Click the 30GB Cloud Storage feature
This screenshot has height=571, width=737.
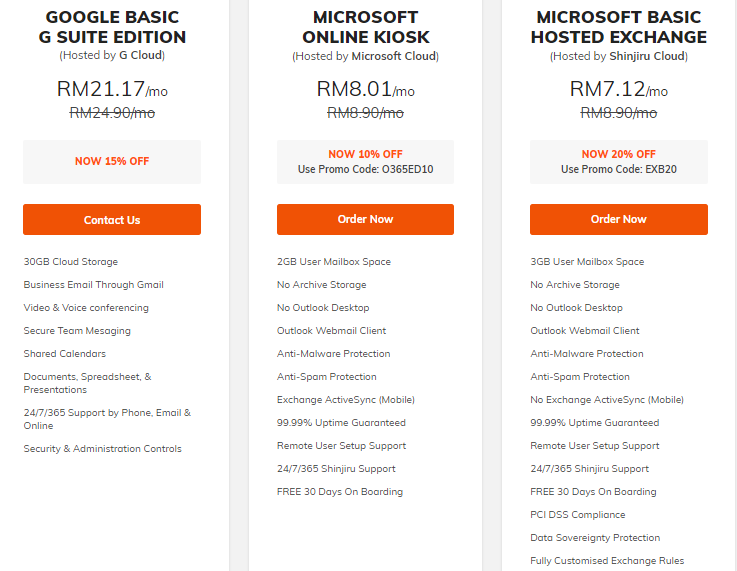[71, 262]
